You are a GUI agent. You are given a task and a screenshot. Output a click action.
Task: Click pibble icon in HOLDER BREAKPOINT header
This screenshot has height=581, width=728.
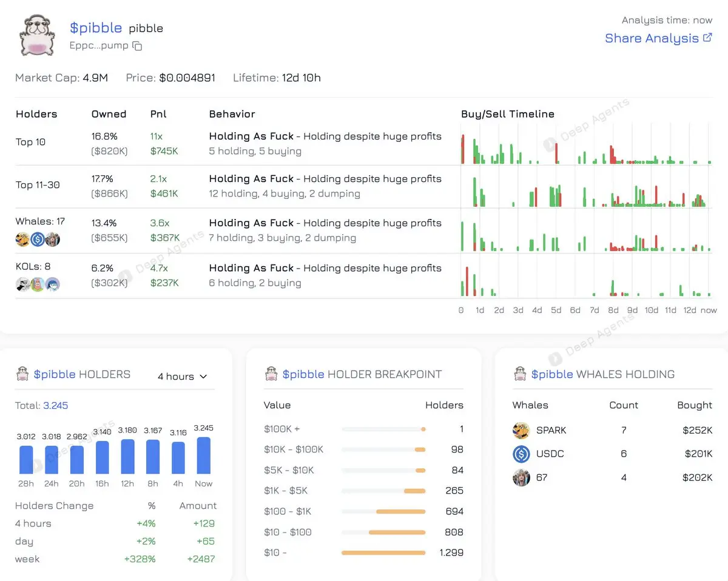[271, 374]
